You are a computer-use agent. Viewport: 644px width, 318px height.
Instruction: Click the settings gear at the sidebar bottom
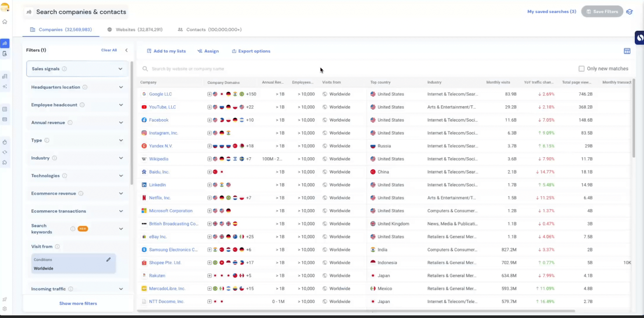(4, 309)
